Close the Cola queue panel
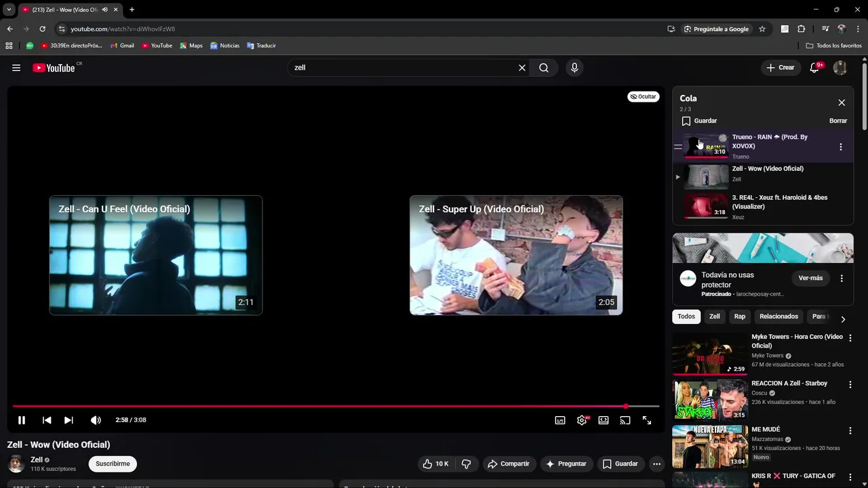This screenshot has width=868, height=488. click(x=842, y=102)
